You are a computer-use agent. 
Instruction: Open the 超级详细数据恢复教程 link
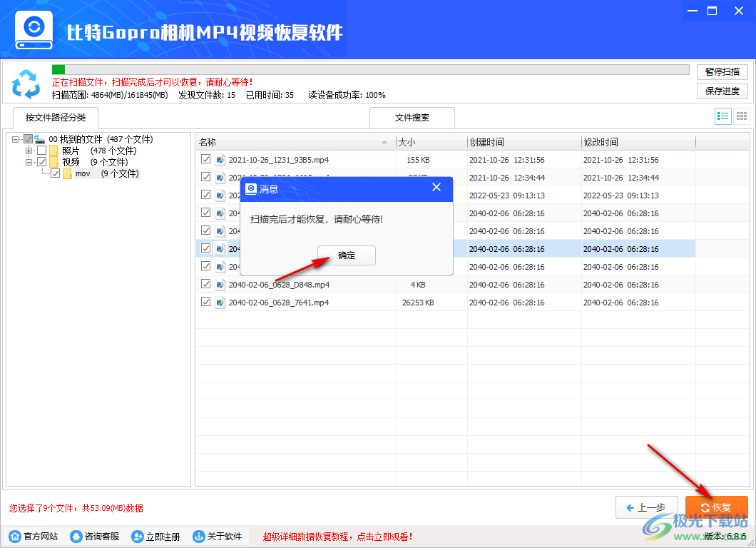pos(337,537)
